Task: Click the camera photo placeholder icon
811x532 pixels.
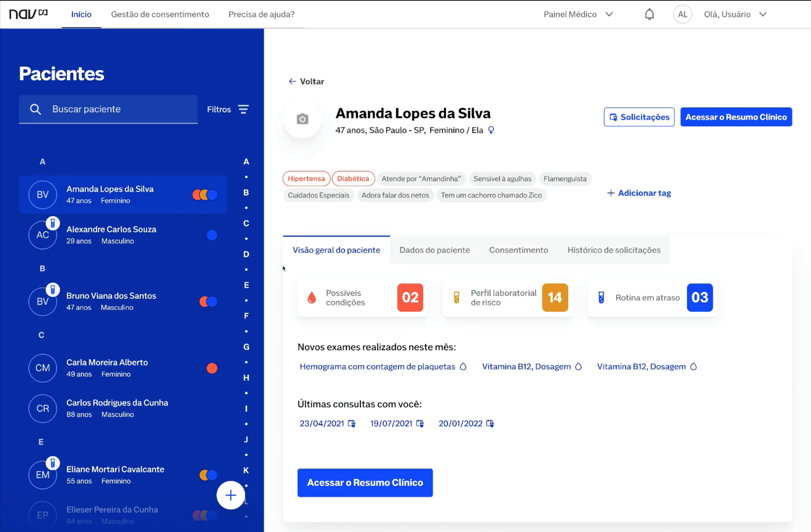Action: tap(302, 119)
